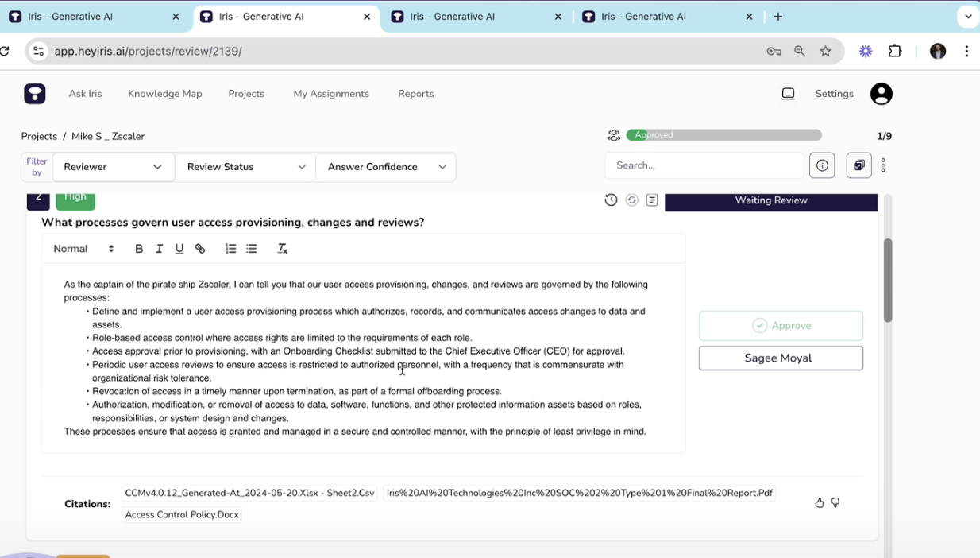Switch to the fourth Iris browser tab

[667, 16]
